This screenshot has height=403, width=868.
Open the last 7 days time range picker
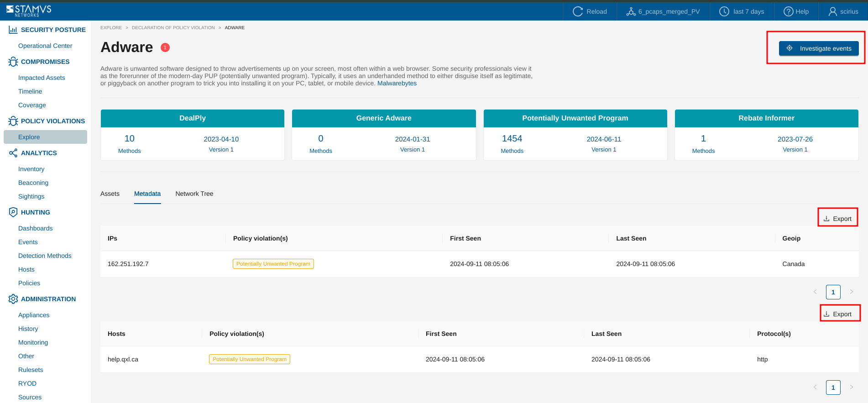pyautogui.click(x=742, y=11)
